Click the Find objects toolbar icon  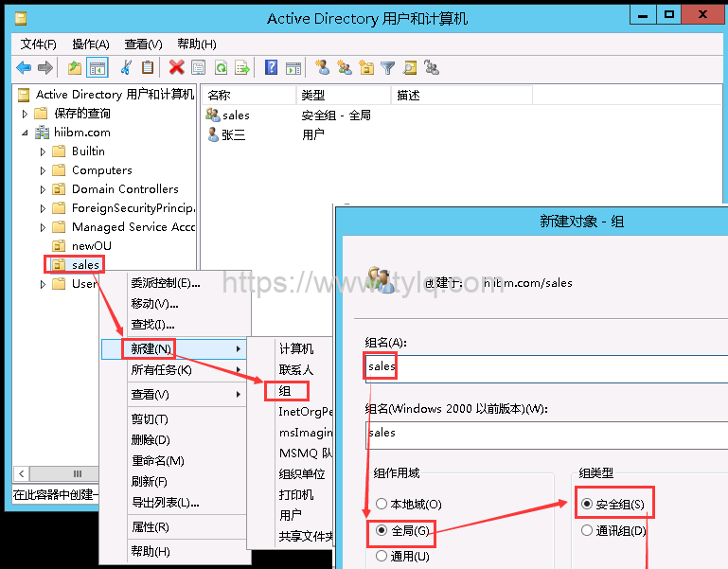click(410, 68)
